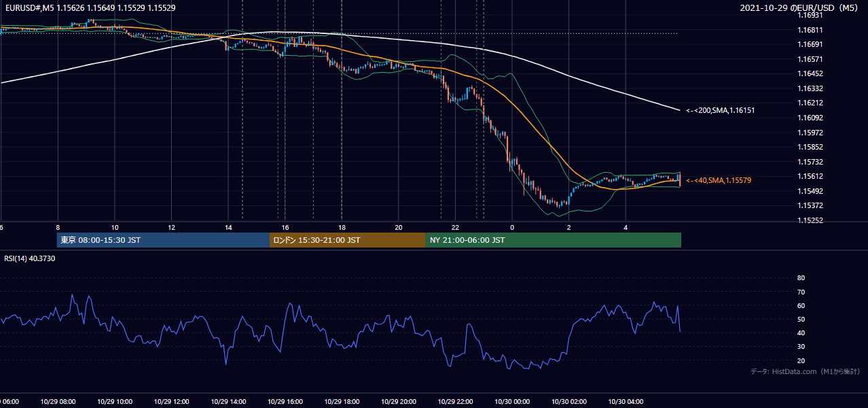Click the 10/29 14:00 date label
This screenshot has width=868, height=408.
point(228,402)
